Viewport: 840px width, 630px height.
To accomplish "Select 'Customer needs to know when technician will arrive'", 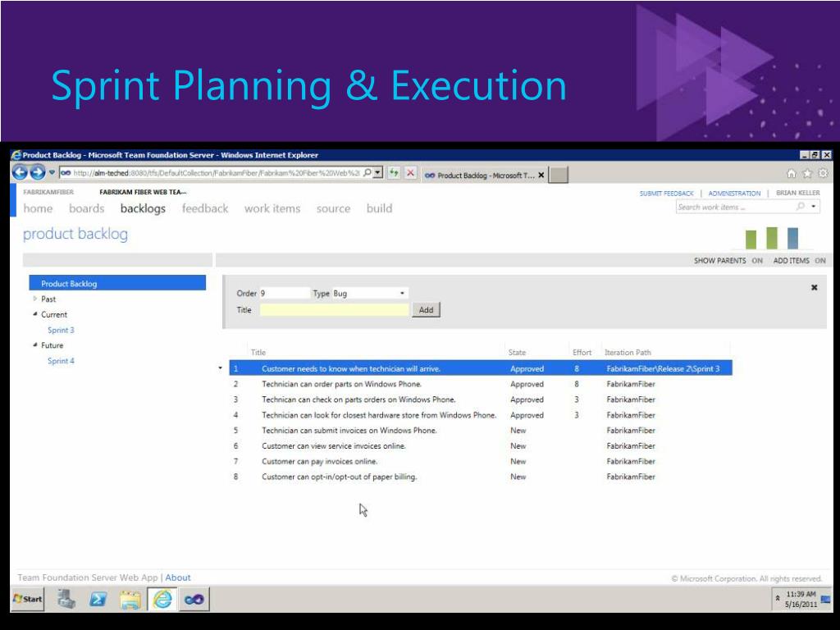I will 481,368.
